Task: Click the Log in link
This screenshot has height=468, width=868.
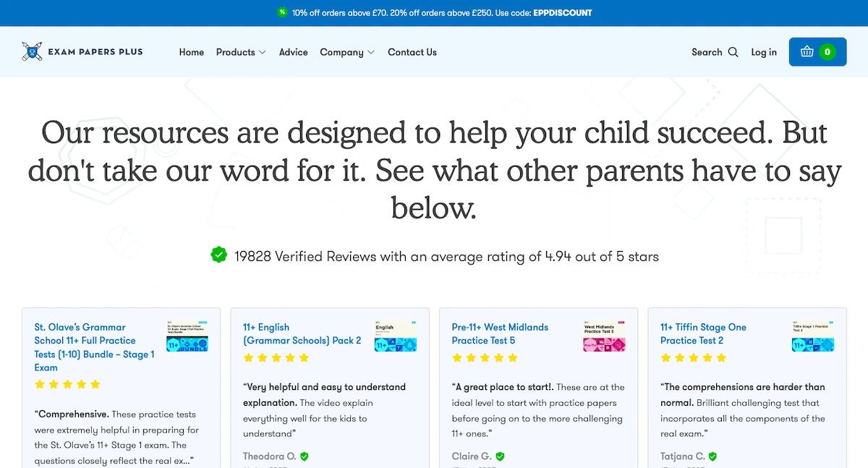Action: coord(764,52)
